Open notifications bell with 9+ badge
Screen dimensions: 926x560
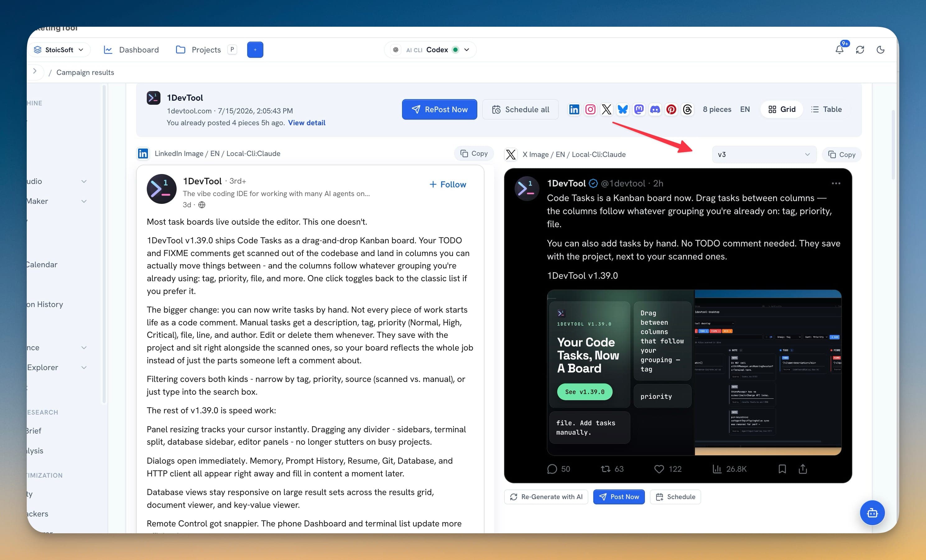click(x=839, y=49)
